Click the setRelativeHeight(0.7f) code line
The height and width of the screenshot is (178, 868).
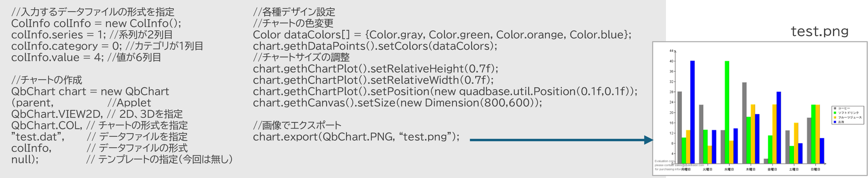[376, 69]
